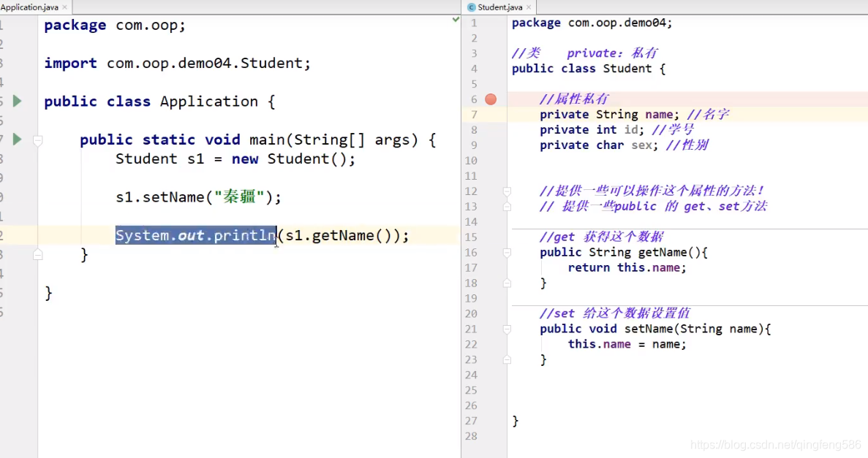
Task: Click 'package com.oop.demo04;' in Student.java
Action: (592, 23)
